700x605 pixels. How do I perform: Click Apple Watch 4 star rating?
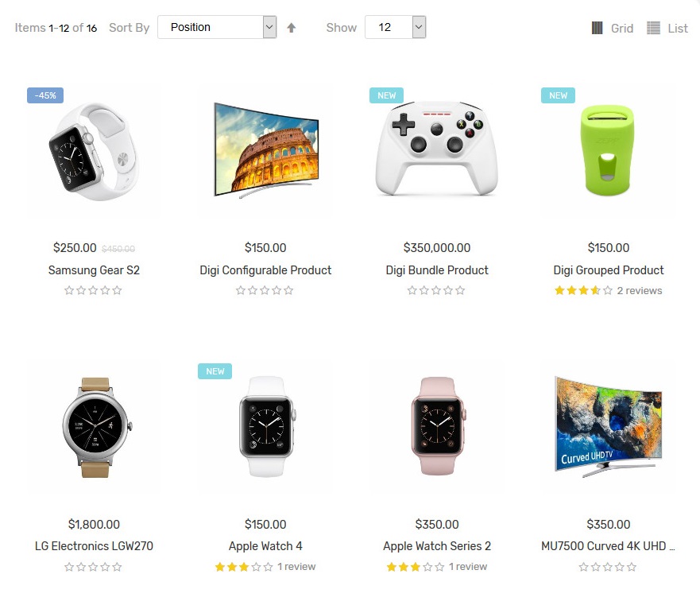[244, 567]
